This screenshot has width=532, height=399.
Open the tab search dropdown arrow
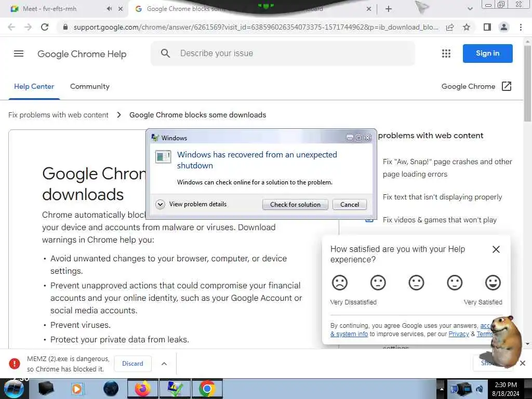coord(470,9)
